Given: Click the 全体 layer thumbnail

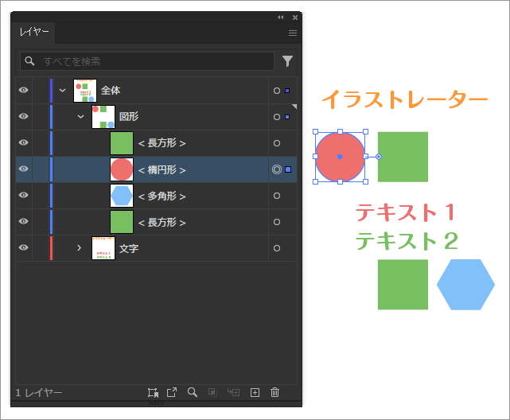Looking at the screenshot, I should click(x=85, y=91).
